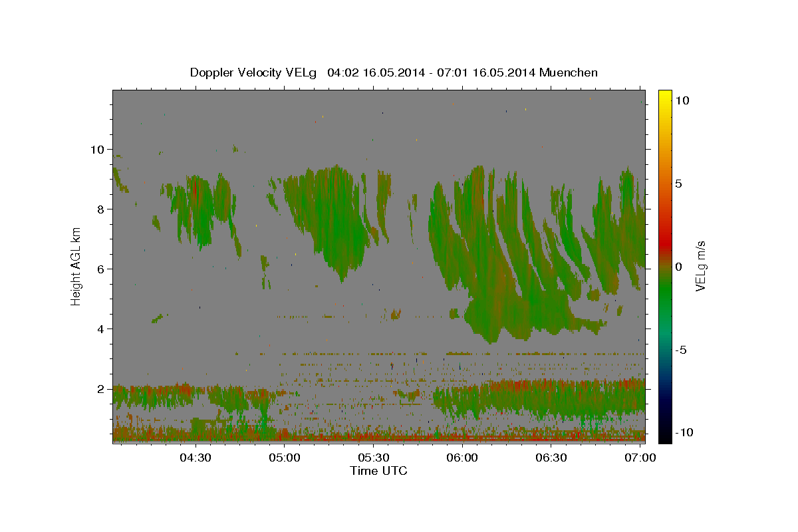This screenshot has width=798, height=532.
Task: Click the colorbar label 0
Action: click(x=678, y=267)
